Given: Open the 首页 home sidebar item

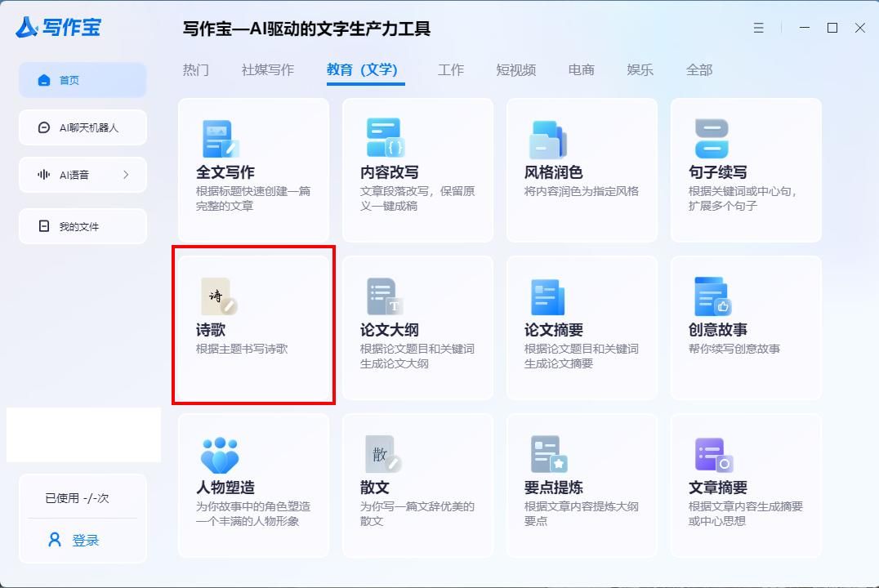Looking at the screenshot, I should [x=83, y=80].
